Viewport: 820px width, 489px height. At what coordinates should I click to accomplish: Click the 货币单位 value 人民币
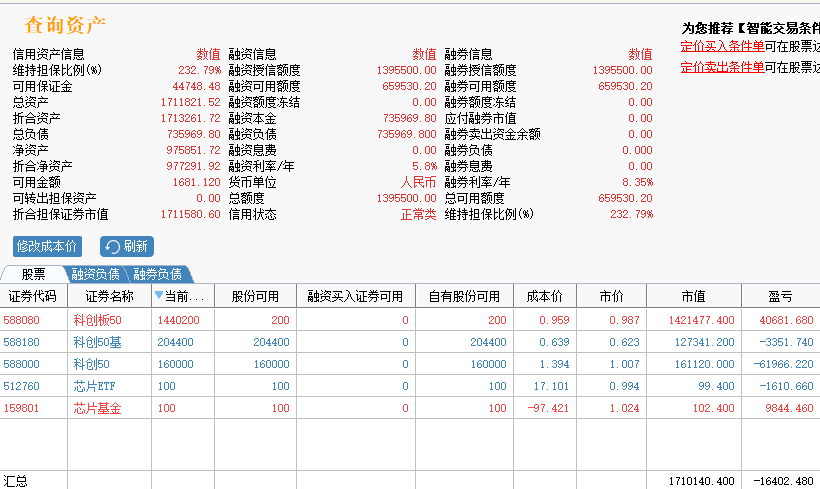(x=418, y=183)
